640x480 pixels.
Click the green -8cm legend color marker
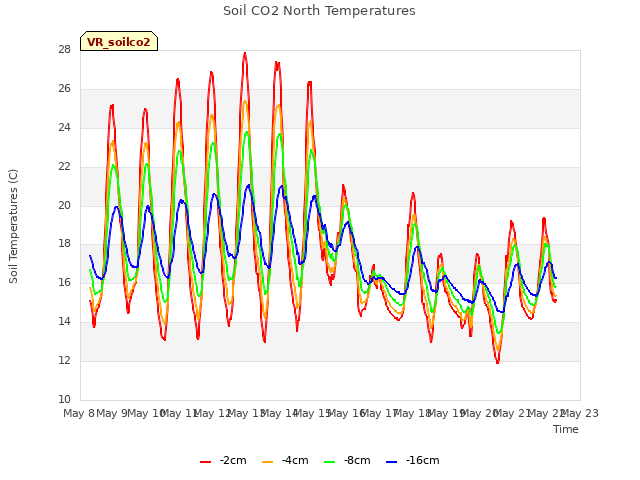coord(329,462)
